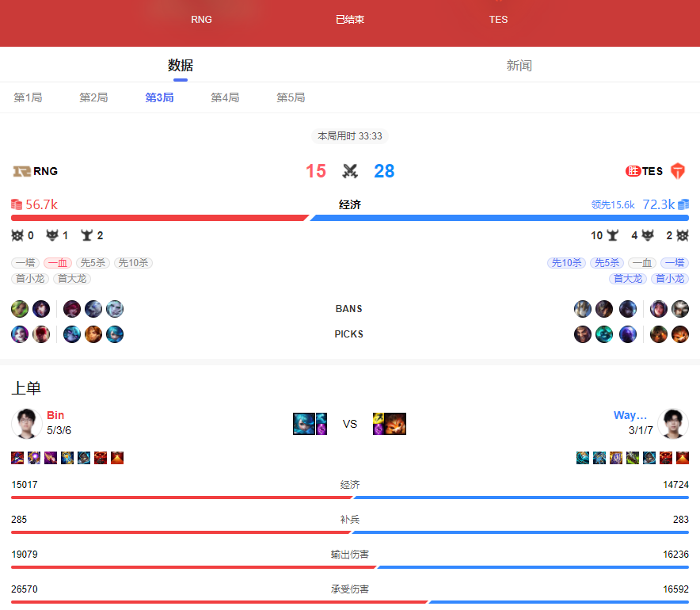The image size is (700, 610).
Task: Select the 数据 tab
Action: 181,66
